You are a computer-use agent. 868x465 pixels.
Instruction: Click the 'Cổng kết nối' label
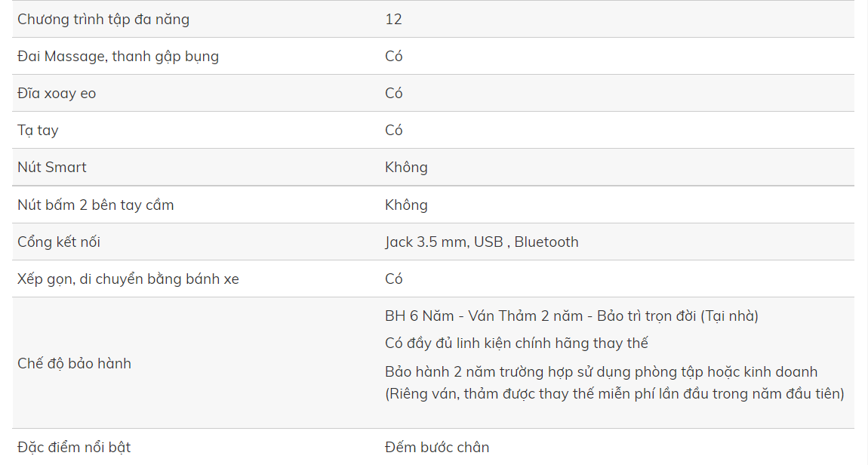pos(59,242)
